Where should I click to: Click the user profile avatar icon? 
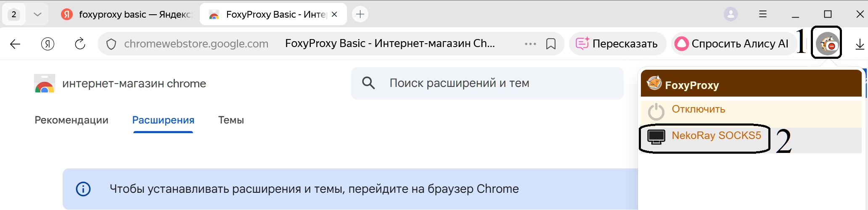point(730,14)
